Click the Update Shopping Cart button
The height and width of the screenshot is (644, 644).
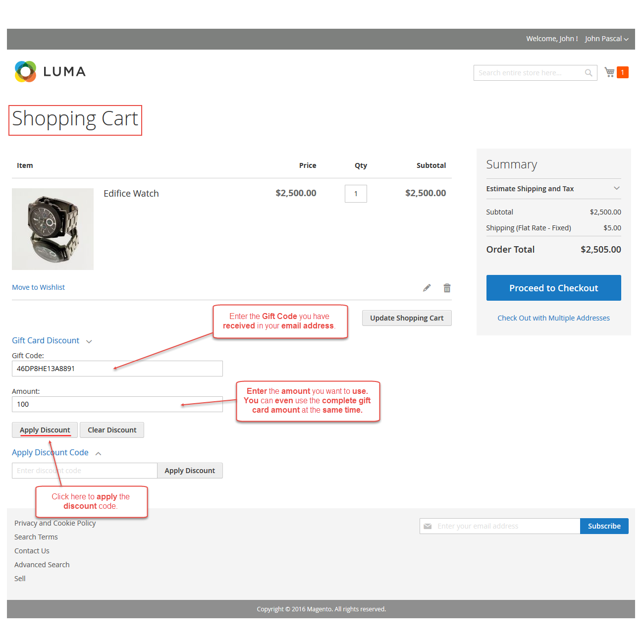click(407, 318)
